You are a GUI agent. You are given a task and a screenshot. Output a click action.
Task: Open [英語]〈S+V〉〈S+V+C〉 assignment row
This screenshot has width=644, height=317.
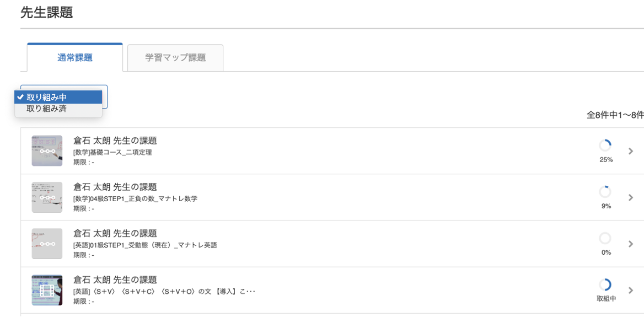click(x=332, y=291)
